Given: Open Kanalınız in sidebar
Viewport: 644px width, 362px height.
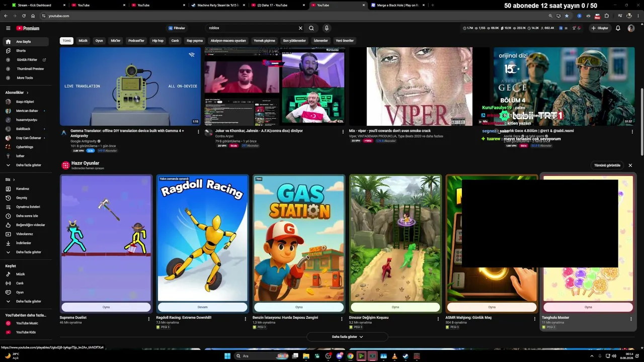Looking at the screenshot, I should tap(27, 189).
